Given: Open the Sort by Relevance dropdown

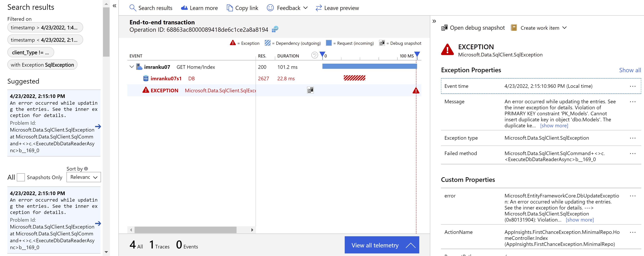Looking at the screenshot, I should click(x=83, y=177).
